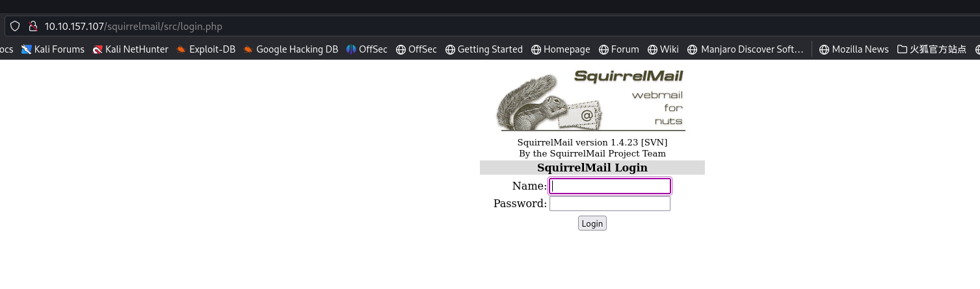Open Google Hacking DB bookmark
Image resolution: width=980 pixels, height=289 pixels.
[291, 49]
